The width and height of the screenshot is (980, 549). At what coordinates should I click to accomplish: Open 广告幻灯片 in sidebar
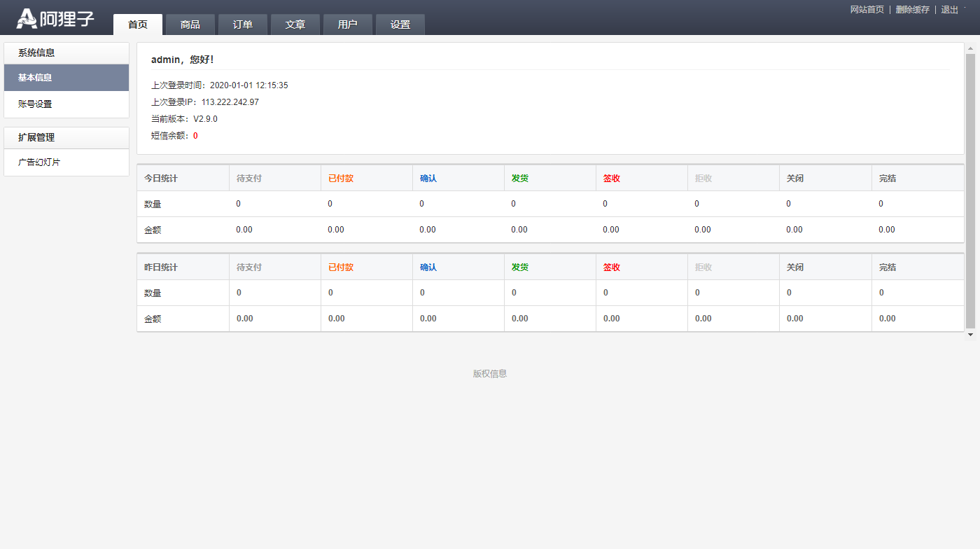point(66,162)
